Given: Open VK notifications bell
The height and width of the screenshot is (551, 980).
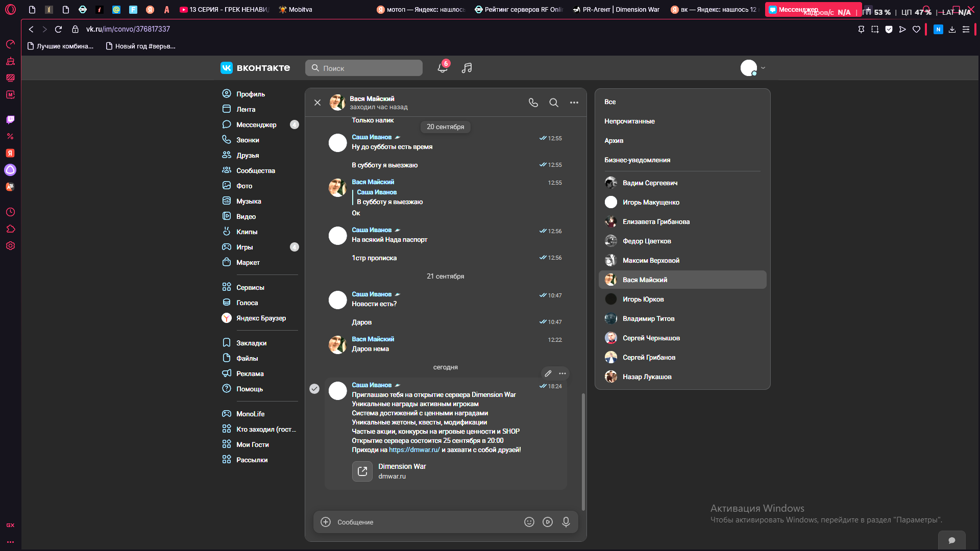Looking at the screenshot, I should [x=443, y=68].
